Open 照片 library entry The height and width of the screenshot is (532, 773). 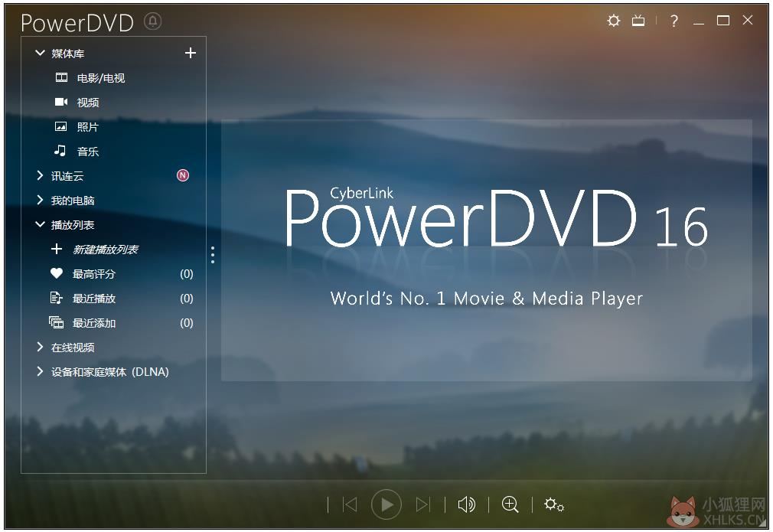pos(88,127)
